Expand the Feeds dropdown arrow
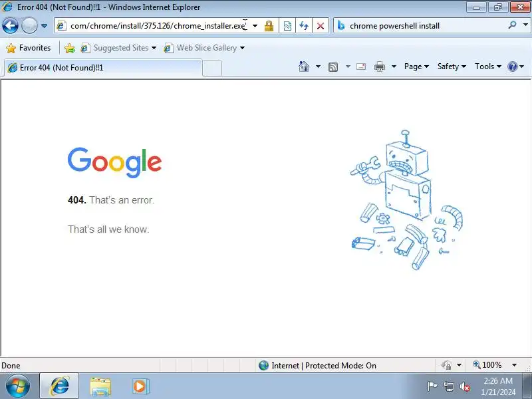 point(348,66)
